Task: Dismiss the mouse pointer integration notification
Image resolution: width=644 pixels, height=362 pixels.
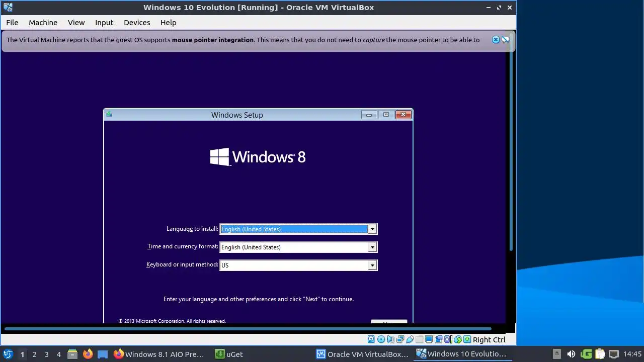Action: pyautogui.click(x=496, y=40)
